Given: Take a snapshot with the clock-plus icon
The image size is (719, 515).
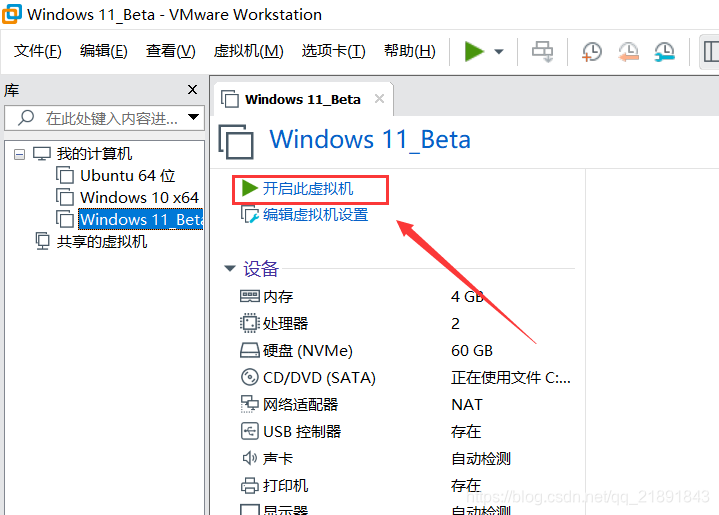Looking at the screenshot, I should (x=592, y=51).
